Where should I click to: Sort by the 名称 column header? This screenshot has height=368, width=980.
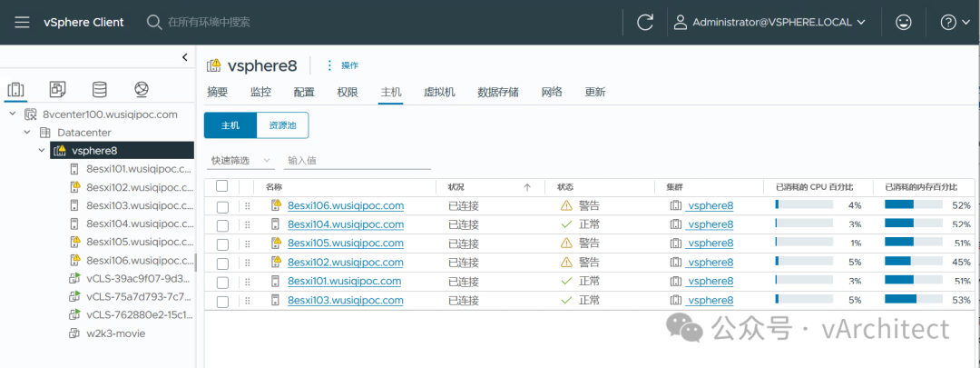pos(274,186)
